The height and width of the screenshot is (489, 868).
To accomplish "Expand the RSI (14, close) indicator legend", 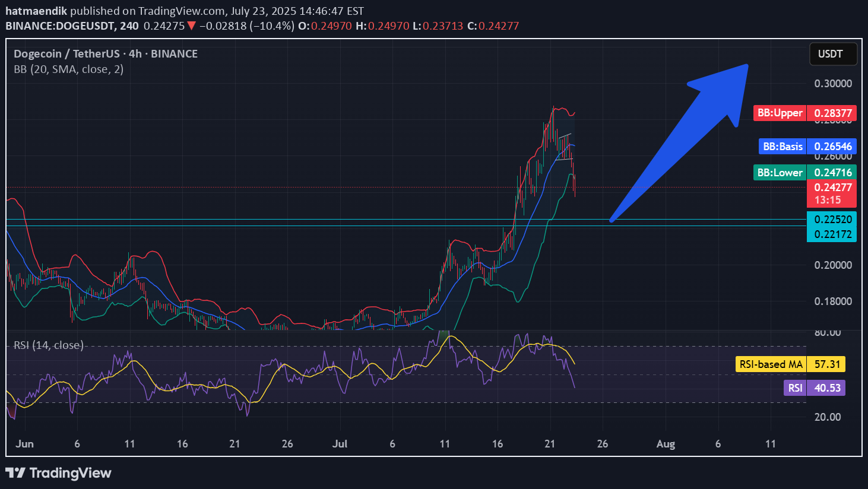I will tap(49, 345).
